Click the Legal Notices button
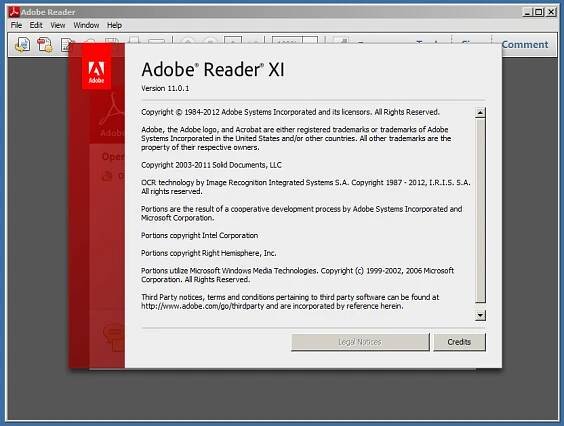564x426 pixels. point(360,342)
